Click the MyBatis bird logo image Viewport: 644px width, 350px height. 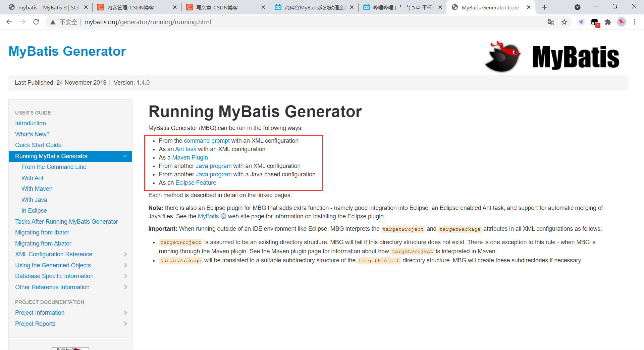point(502,56)
